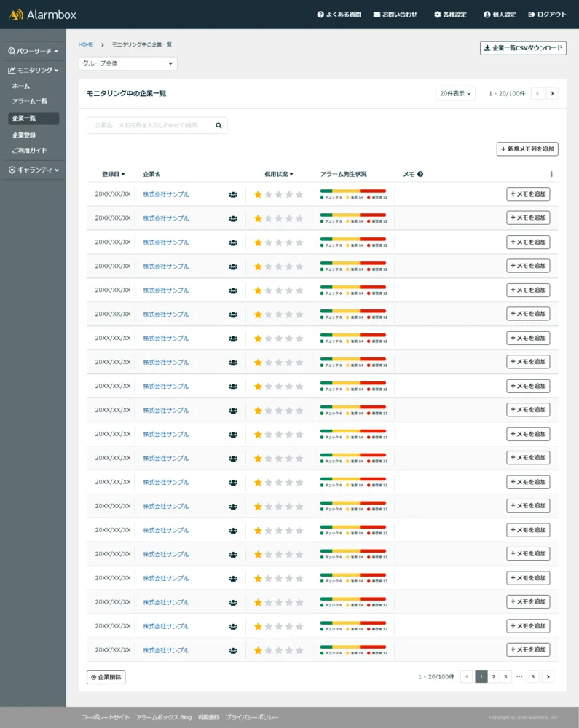
Task: Open コーポレートサイト footer link
Action: 106,717
